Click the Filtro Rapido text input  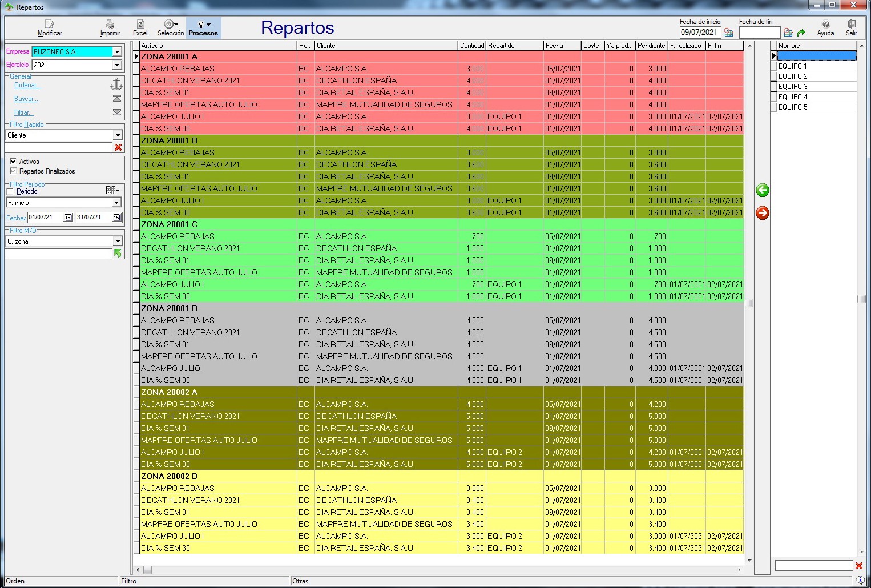[x=58, y=147]
